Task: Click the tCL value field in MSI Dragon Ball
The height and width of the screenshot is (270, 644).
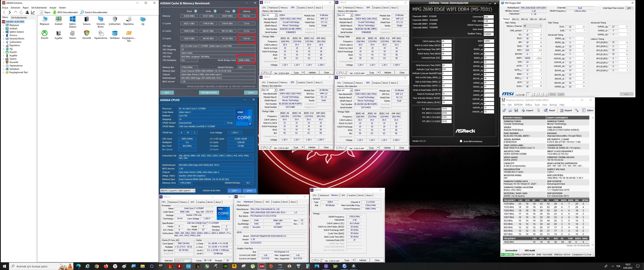Action: click(x=527, y=35)
